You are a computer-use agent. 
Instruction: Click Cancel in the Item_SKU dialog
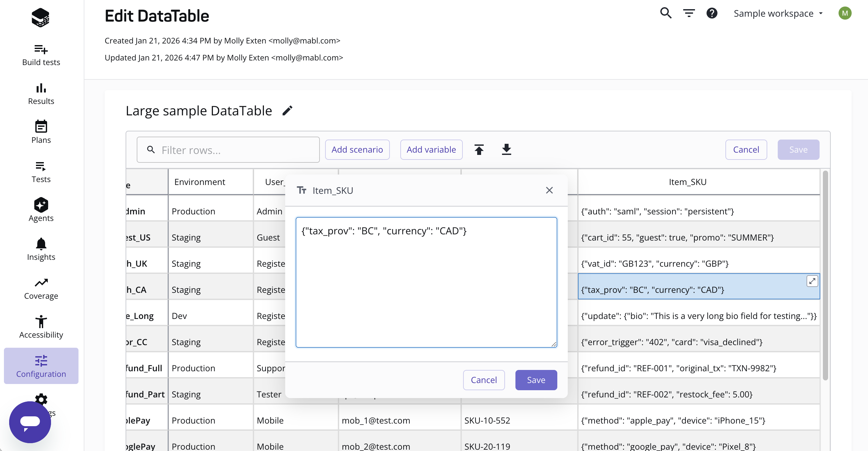[x=483, y=380]
